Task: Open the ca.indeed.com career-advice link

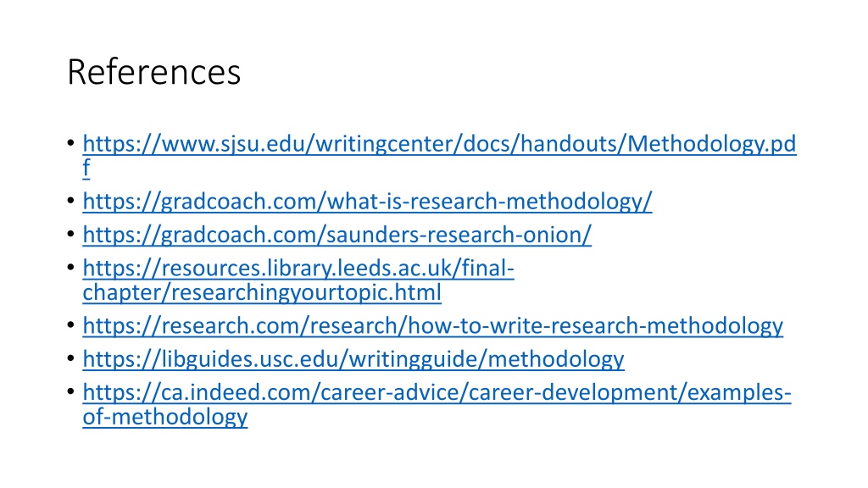Action: point(437,392)
